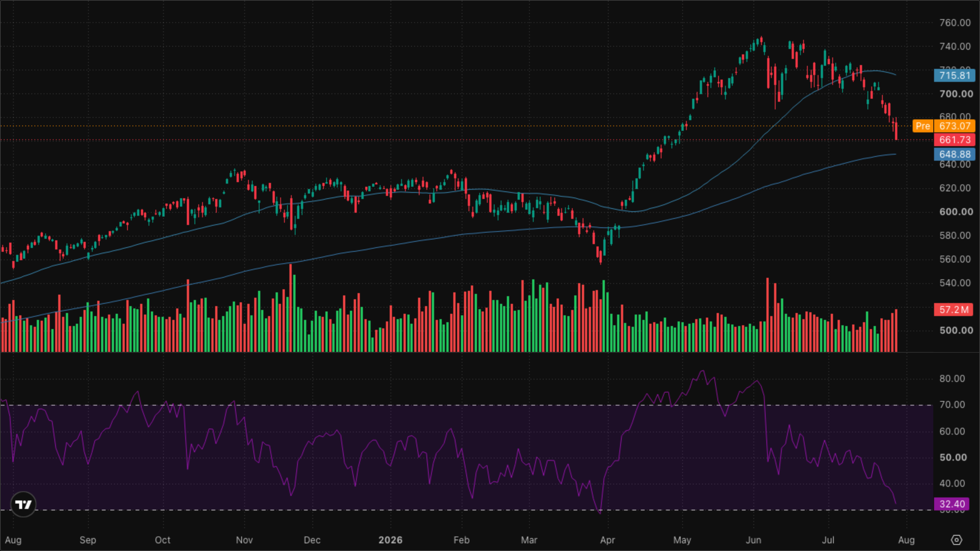The image size is (980, 551).
Task: Select the 32.40 RSI value label
Action: click(x=952, y=504)
